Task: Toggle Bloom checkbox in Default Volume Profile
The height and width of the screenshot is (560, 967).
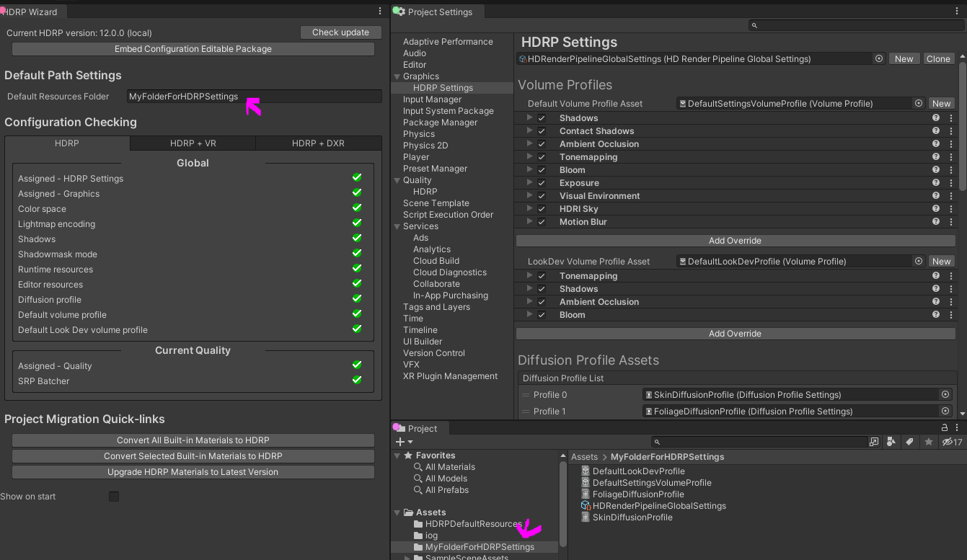Action: coord(542,170)
